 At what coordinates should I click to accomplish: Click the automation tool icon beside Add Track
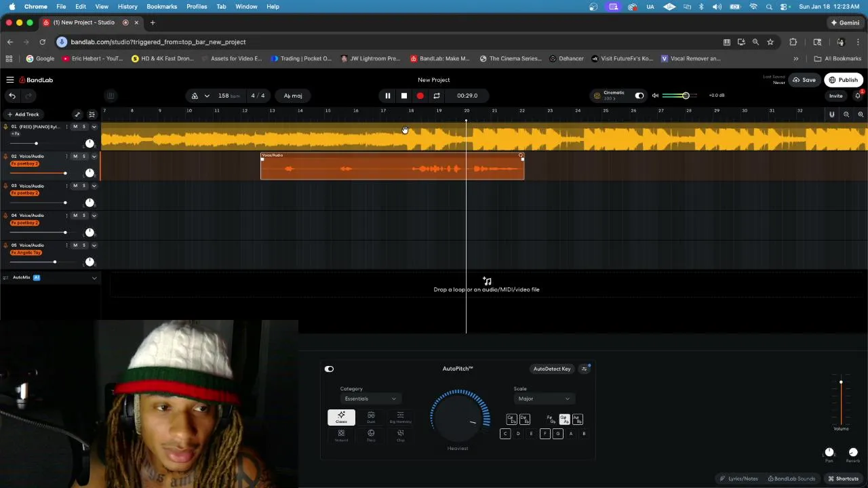[77, 115]
